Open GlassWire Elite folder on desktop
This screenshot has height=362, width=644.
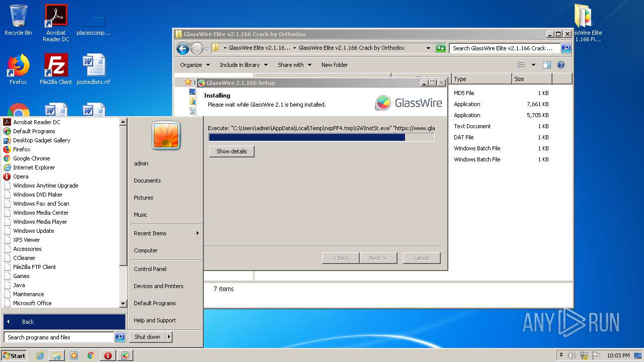click(588, 23)
